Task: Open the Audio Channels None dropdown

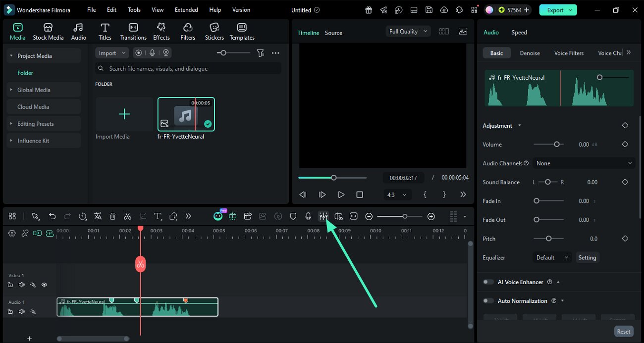Action: point(584,163)
